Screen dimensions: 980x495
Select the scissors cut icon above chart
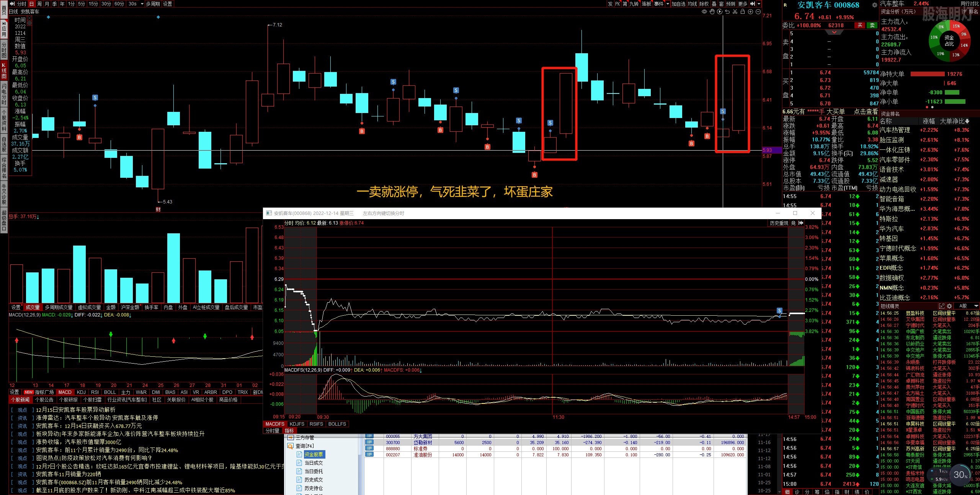click(735, 11)
